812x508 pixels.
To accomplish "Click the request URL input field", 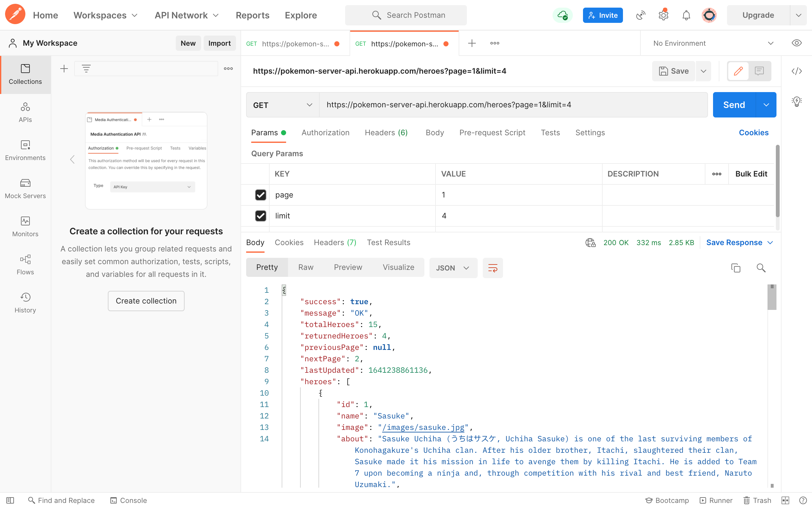I will [514, 105].
